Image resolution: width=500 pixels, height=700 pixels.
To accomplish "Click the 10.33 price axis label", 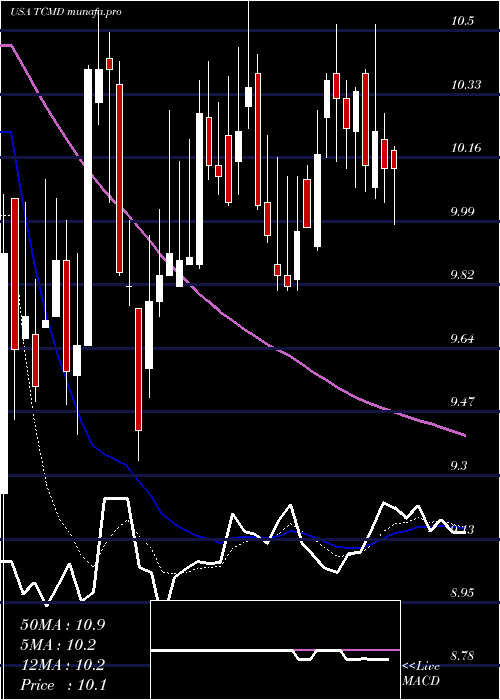I will (x=466, y=84).
